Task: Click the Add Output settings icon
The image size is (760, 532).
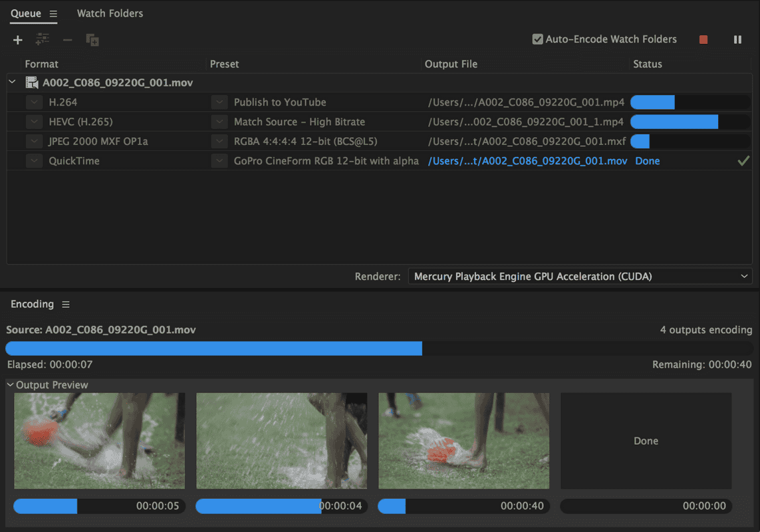Action: 43,39
